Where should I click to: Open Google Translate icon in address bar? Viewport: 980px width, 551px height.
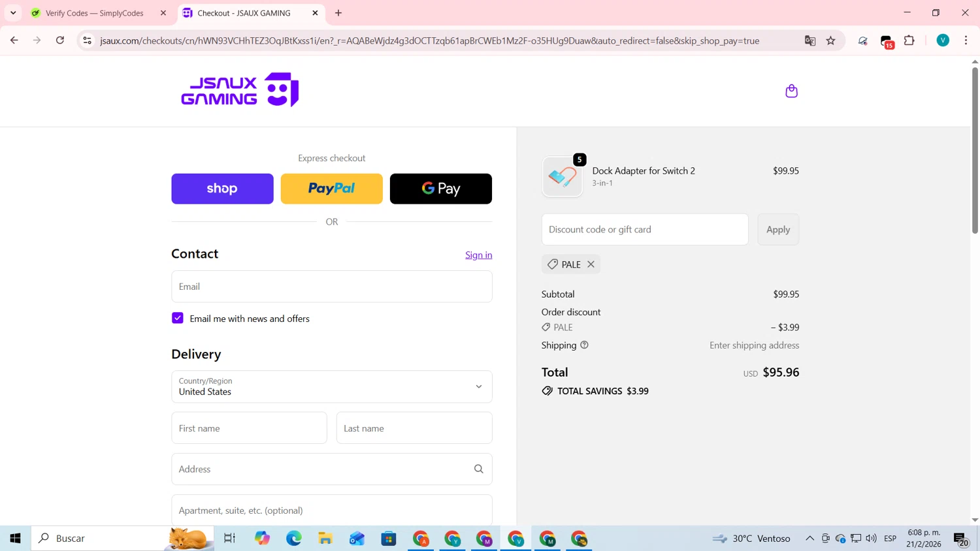click(x=810, y=40)
